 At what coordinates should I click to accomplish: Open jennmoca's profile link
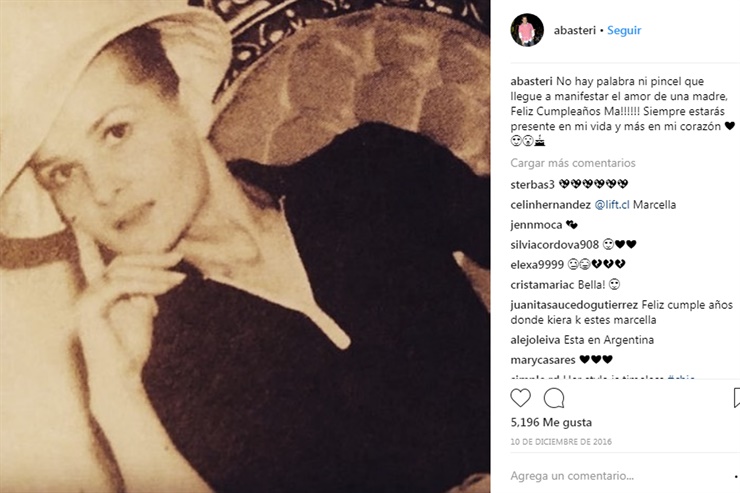pyautogui.click(x=536, y=225)
